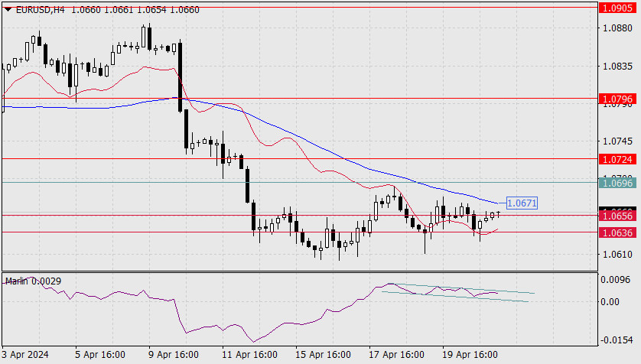Click the OHLC values 1.0660 1.0661 1.0654 1.0660
This screenshot has height=364, width=641.
point(135,9)
